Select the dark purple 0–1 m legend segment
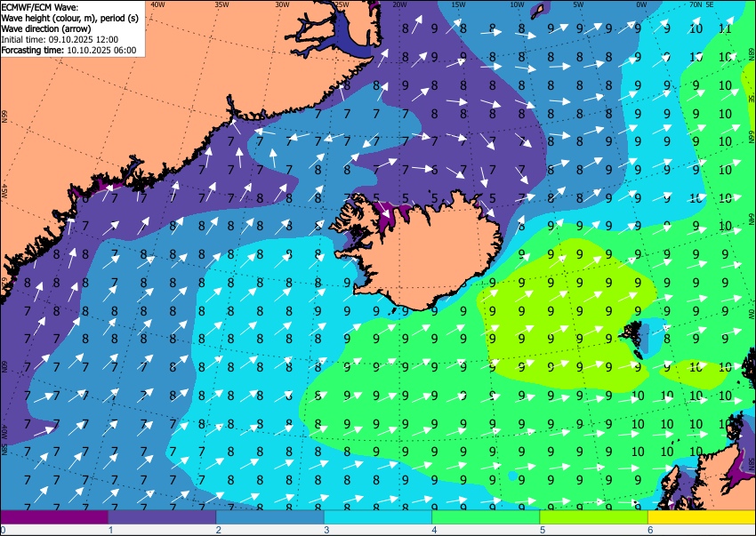 [x=54, y=516]
